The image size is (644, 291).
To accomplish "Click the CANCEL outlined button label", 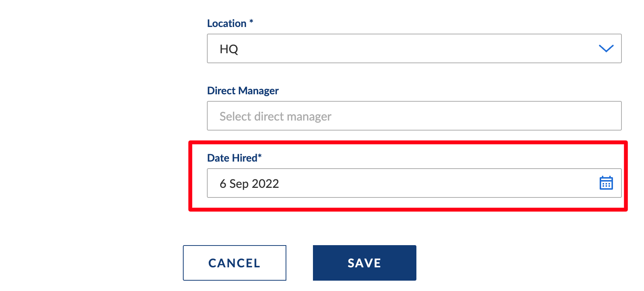I will (x=235, y=263).
